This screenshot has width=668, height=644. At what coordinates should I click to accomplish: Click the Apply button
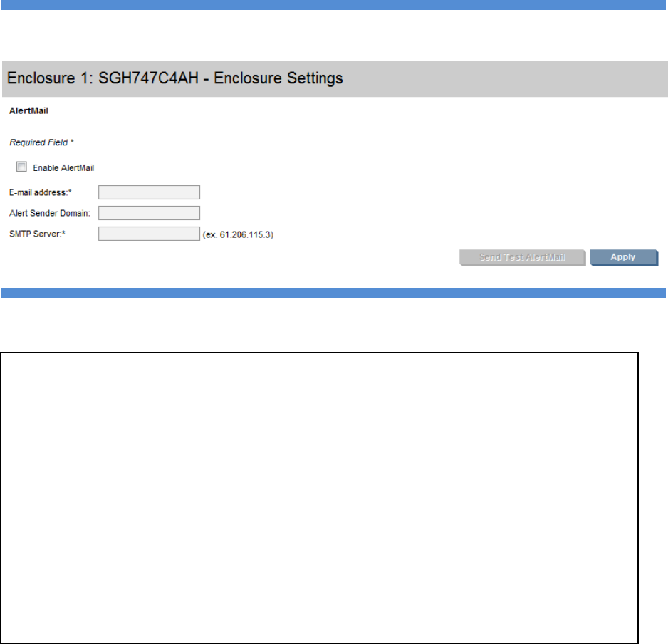click(623, 257)
